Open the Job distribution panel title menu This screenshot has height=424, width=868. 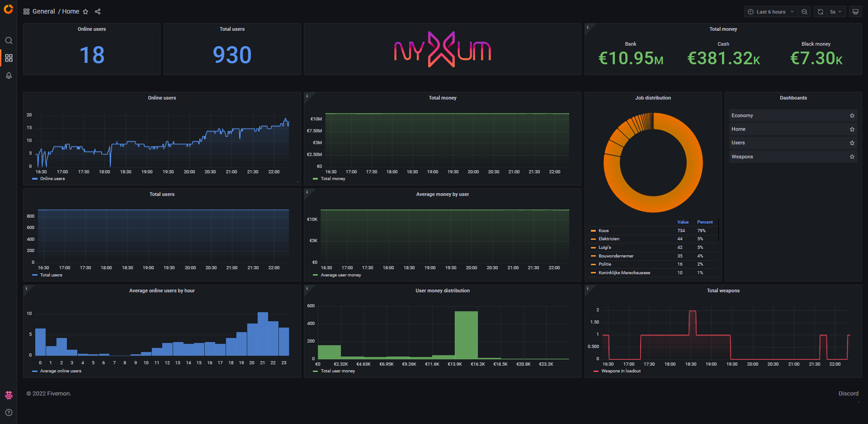653,98
